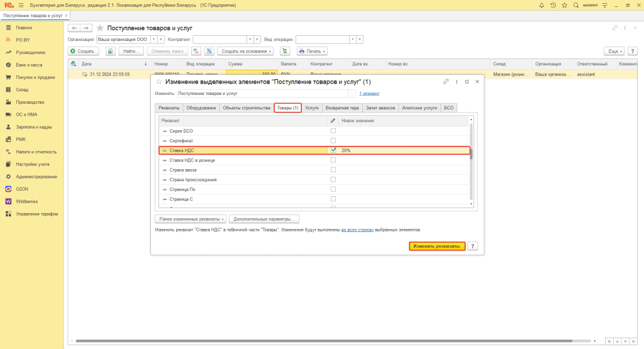Tick the Страна ввоза checkbox
The height and width of the screenshot is (349, 644).
tap(333, 170)
